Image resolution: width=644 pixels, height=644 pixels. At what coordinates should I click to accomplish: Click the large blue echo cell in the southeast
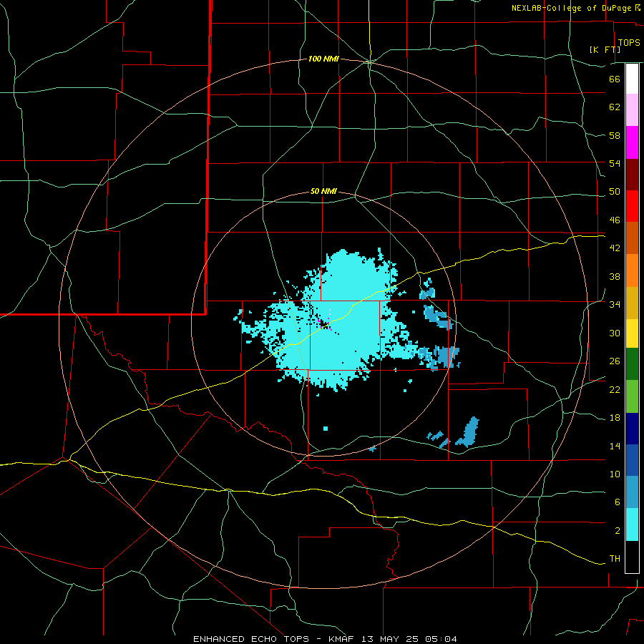[x=471, y=431]
